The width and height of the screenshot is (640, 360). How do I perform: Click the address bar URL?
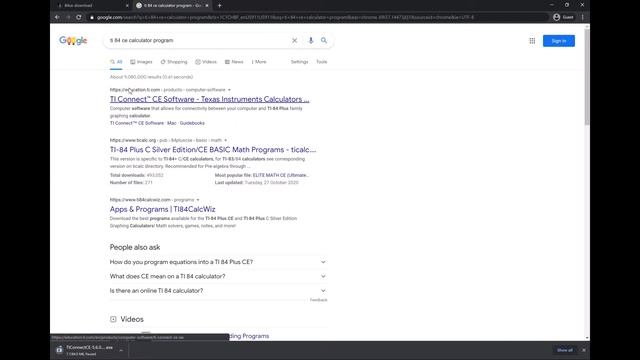pyautogui.click(x=285, y=17)
